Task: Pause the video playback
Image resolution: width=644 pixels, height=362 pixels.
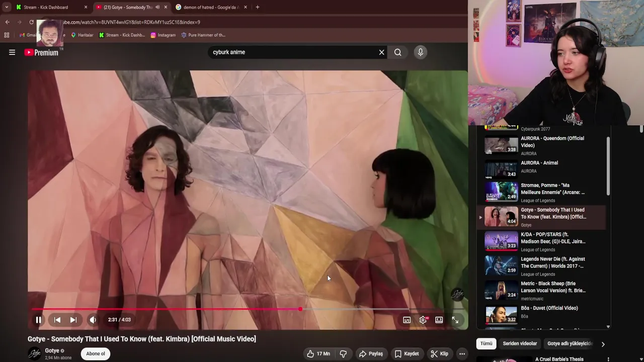Action: click(x=38, y=320)
